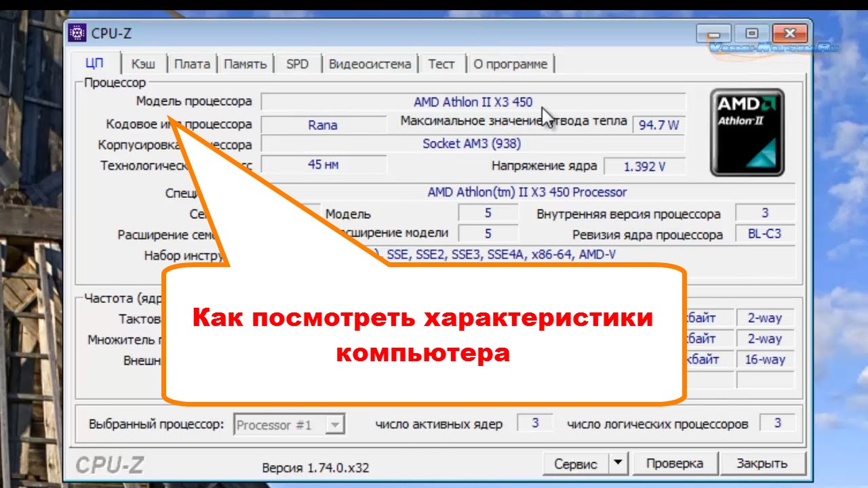Click the Rana code name field
Image resolution: width=868 pixels, height=488 pixels.
click(323, 125)
